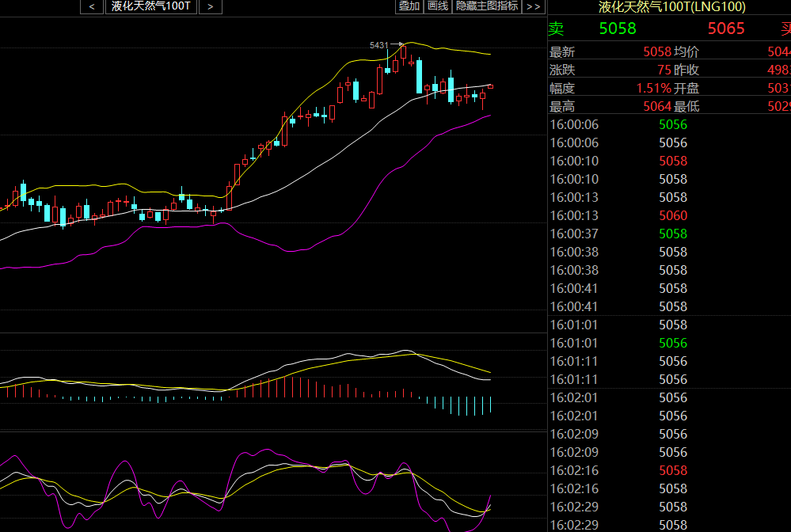The height and width of the screenshot is (532, 791).
Task: Expand more toolbar options with >> button
Action: (x=533, y=6)
